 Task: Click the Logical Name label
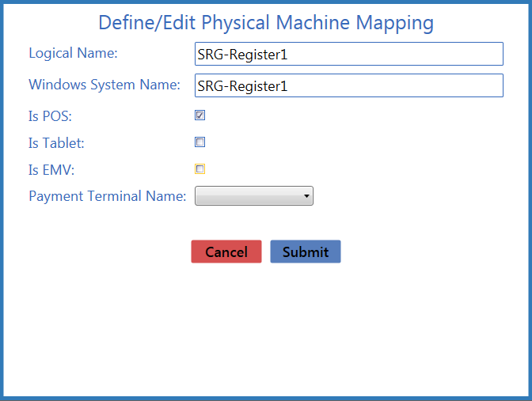[x=73, y=53]
